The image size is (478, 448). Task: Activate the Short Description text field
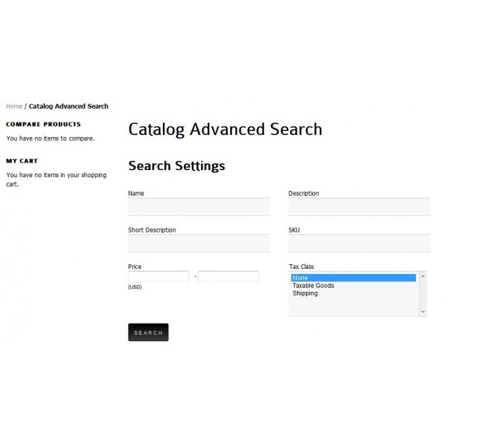pos(198,243)
